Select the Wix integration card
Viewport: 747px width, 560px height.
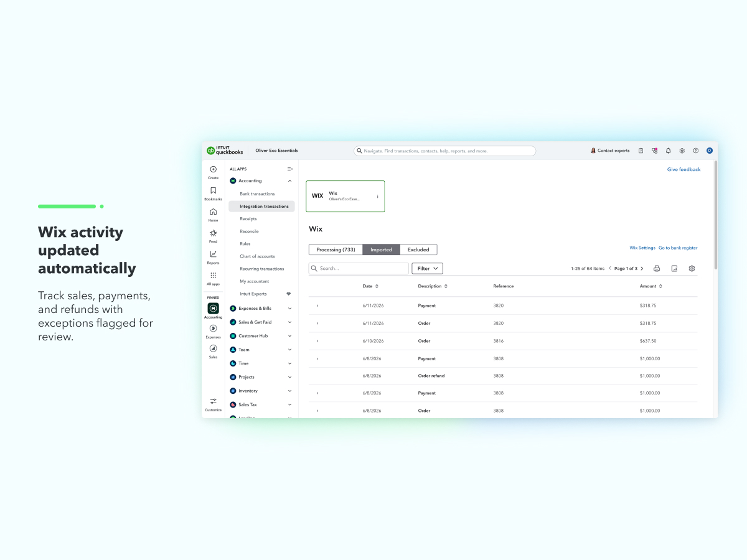pyautogui.click(x=345, y=196)
